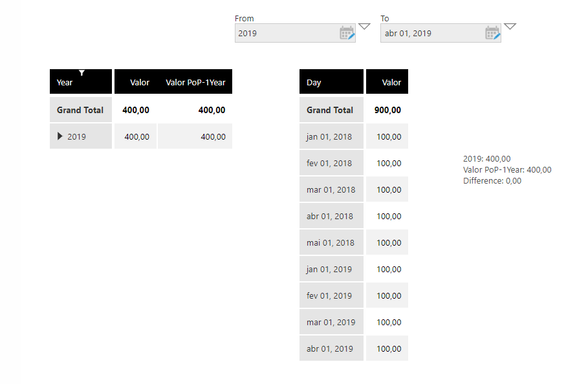Click the Difference: 0,00 text
Screen dimensions: 588x384
pos(492,180)
